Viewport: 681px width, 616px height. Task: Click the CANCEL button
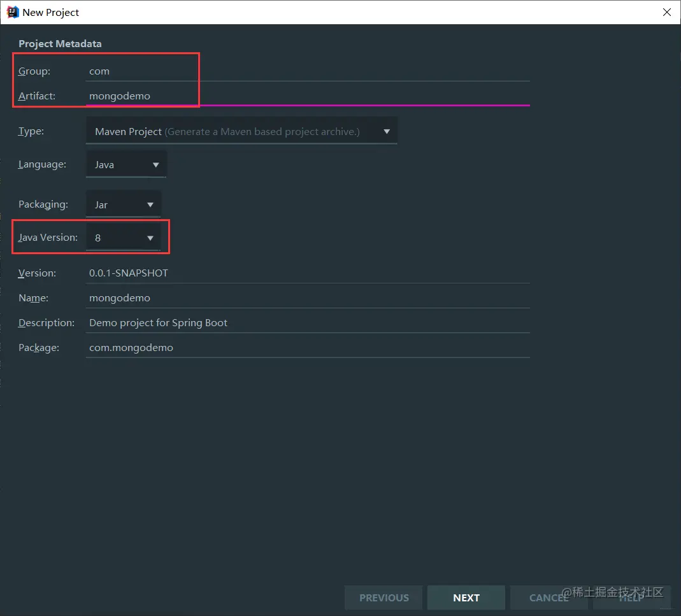pyautogui.click(x=548, y=598)
